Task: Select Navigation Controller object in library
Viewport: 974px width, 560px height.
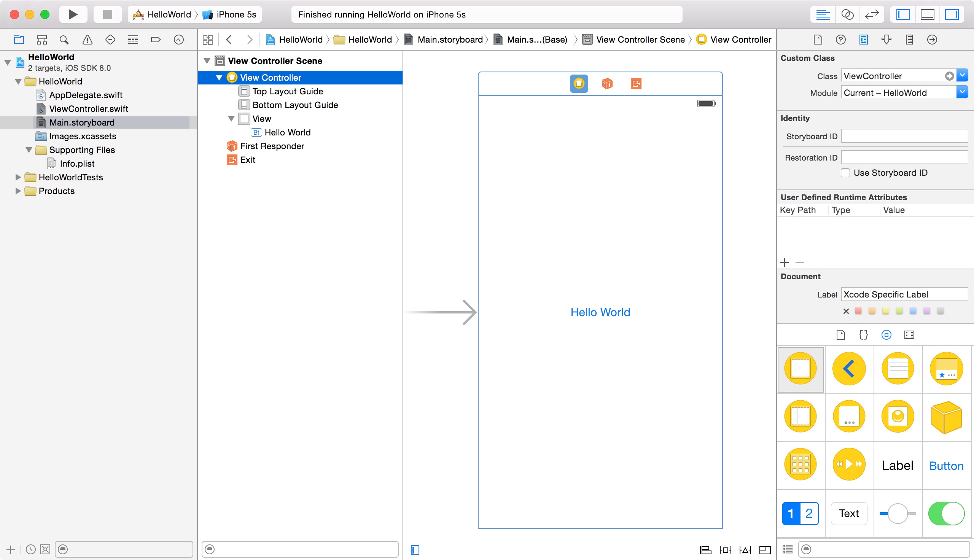Action: pos(849,369)
